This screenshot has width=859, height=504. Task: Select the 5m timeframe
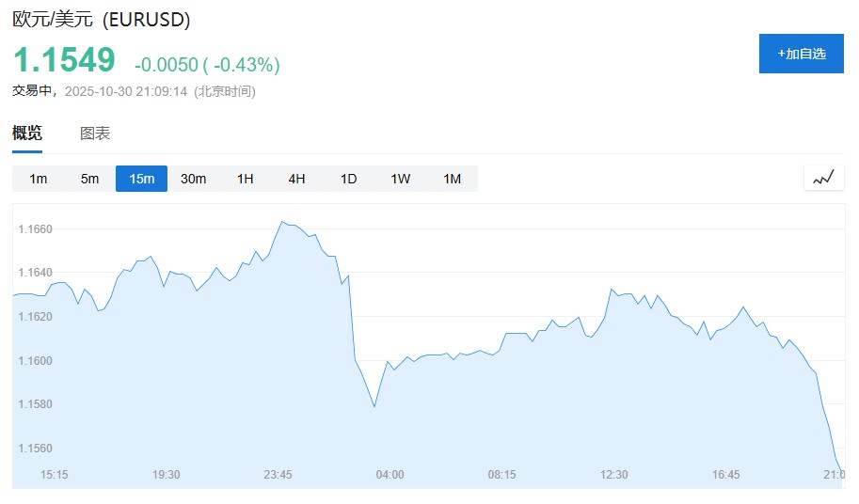pos(89,179)
